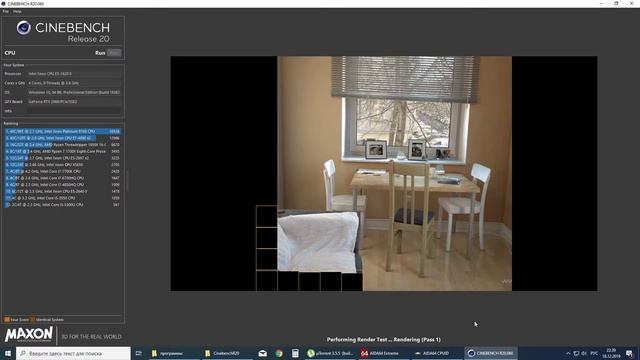The height and width of the screenshot is (360, 640).
Task: Click the network tray icon
Action: tap(576, 353)
